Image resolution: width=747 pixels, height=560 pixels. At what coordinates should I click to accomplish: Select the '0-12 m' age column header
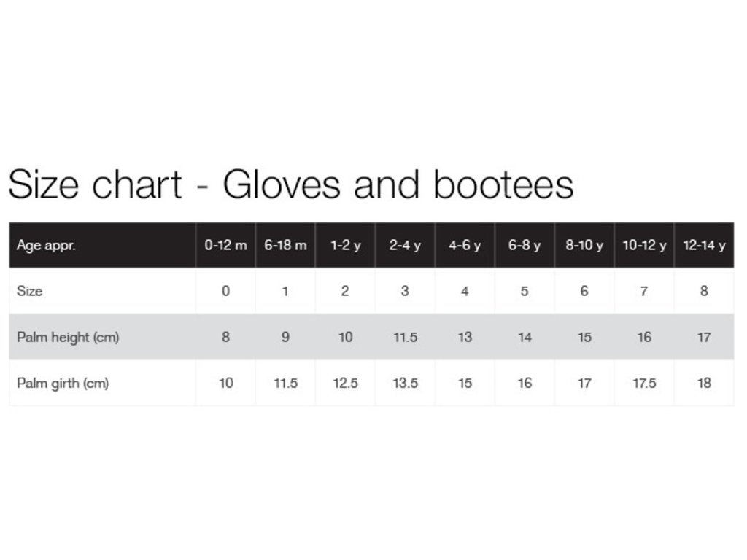click(225, 246)
